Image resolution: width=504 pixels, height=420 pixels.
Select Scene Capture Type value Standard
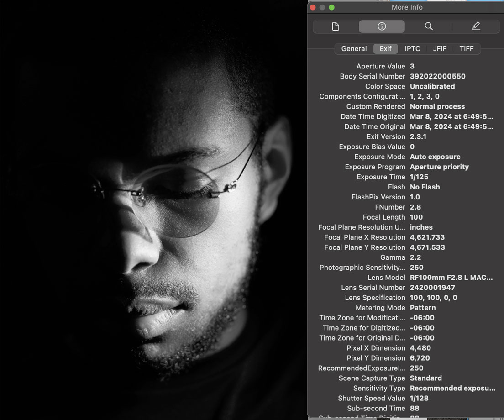click(x=425, y=378)
